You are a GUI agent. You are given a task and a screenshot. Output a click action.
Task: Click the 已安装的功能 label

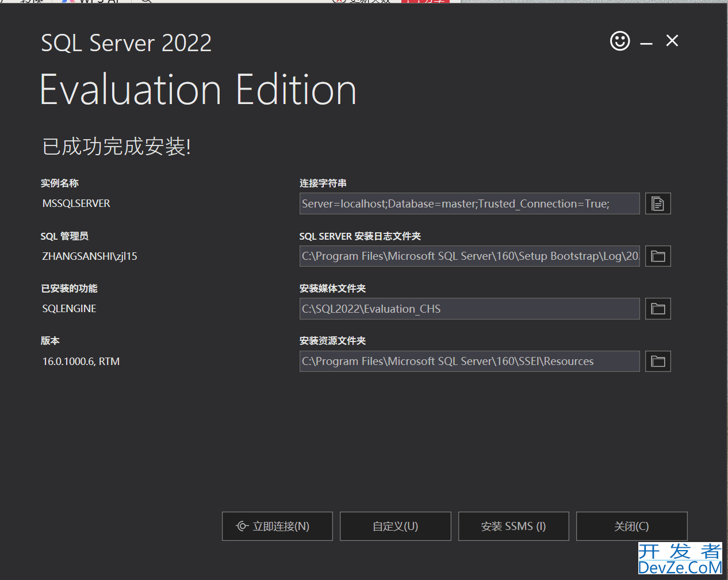pyautogui.click(x=69, y=289)
